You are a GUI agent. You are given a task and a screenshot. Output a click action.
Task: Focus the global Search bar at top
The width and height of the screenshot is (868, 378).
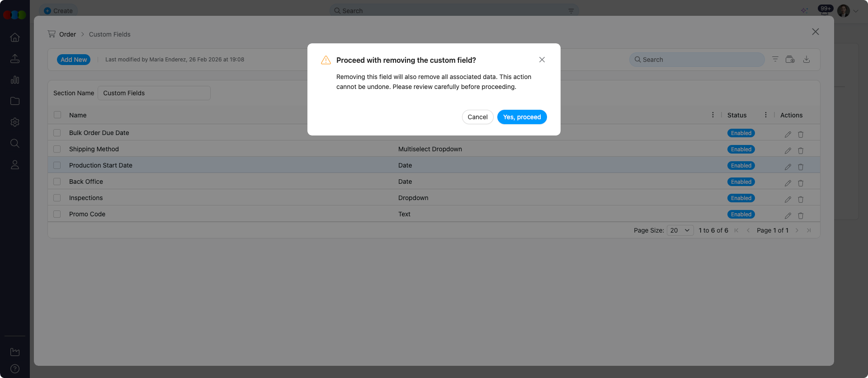[454, 11]
